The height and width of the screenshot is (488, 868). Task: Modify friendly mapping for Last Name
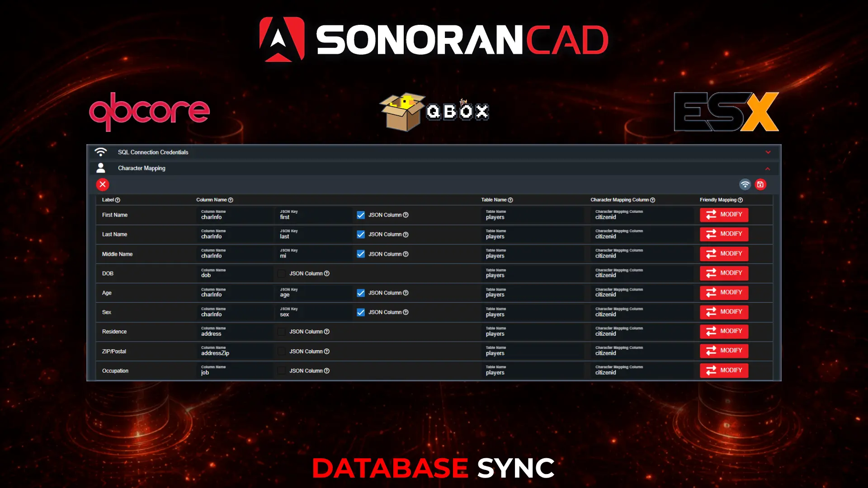[724, 234]
